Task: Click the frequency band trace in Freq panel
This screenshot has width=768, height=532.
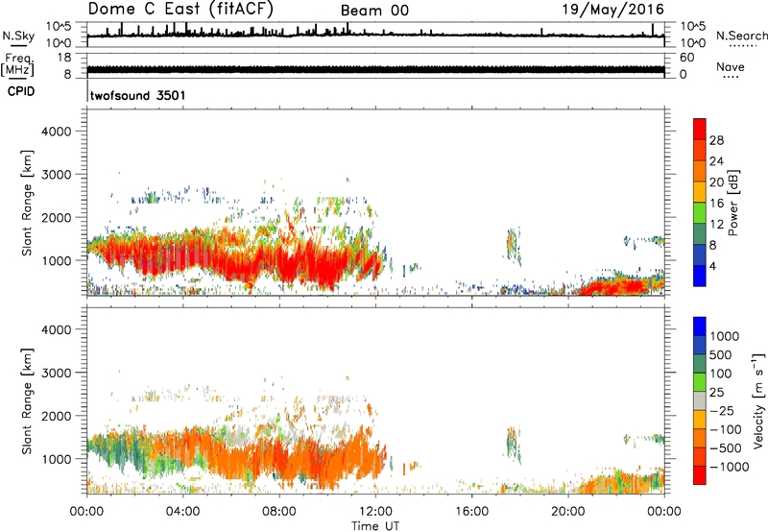Action: coord(375,69)
